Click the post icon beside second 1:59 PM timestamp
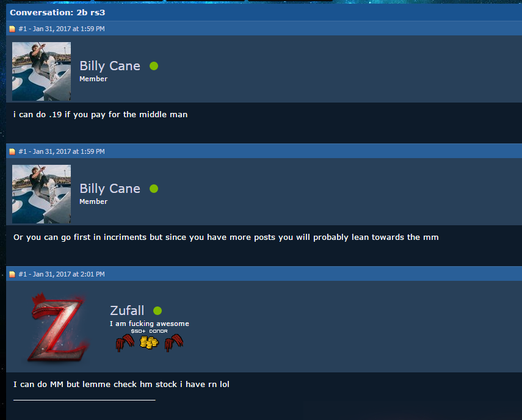522x420 pixels. pyautogui.click(x=12, y=152)
